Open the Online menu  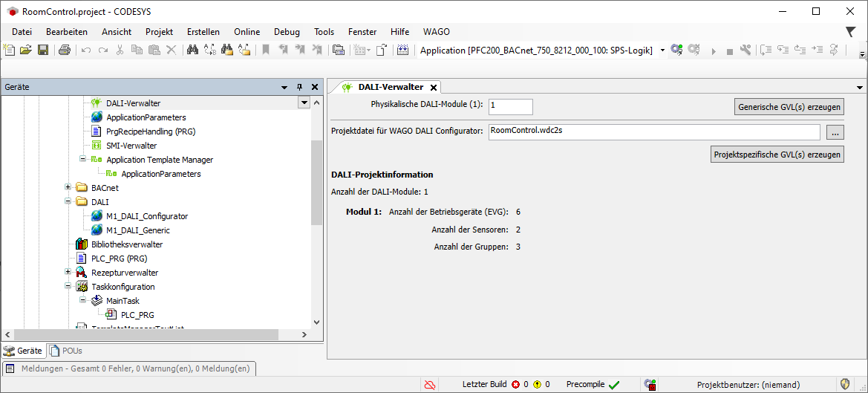coord(247,31)
